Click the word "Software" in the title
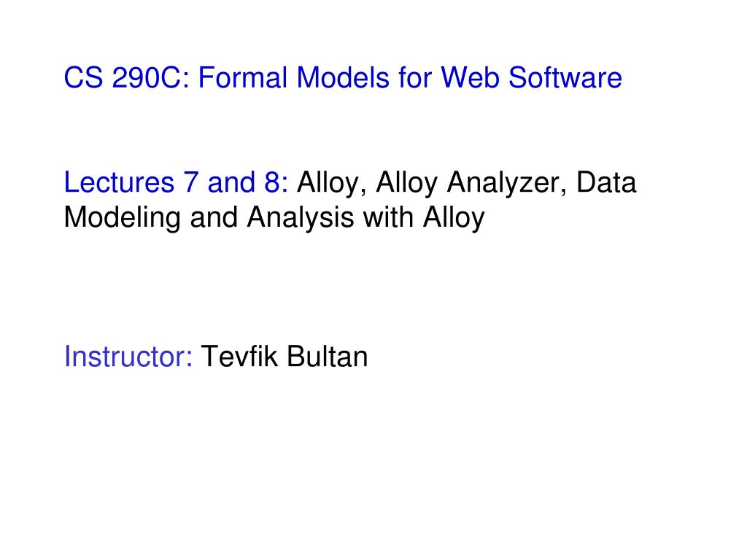Image resolution: width=747 pixels, height=560 pixels. tap(565, 77)
